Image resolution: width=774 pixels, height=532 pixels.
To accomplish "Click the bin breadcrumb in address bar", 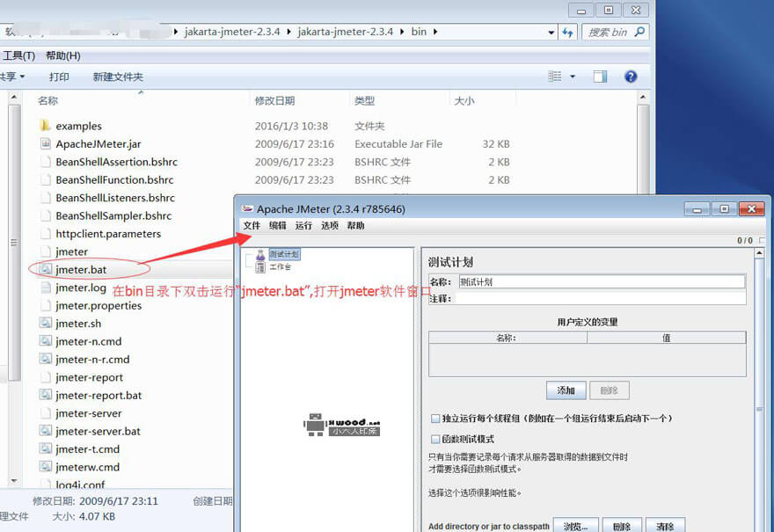I will click(419, 32).
